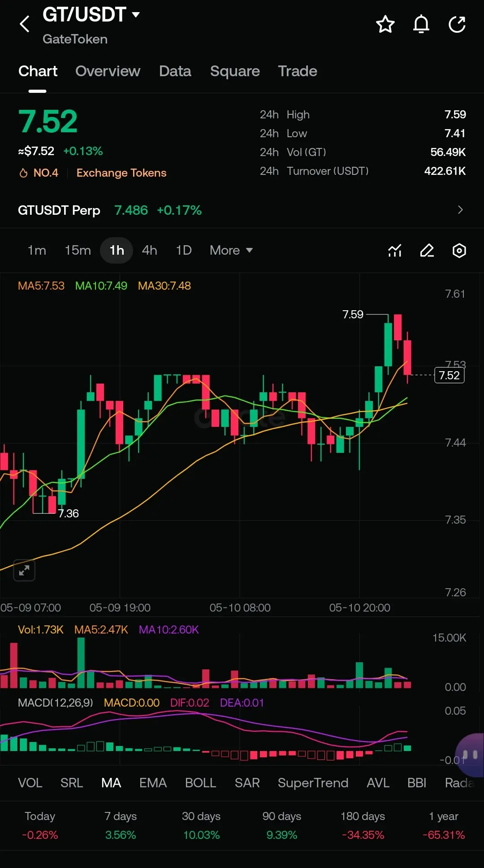Tap the flame NO.4 ranking badge

tap(39, 173)
